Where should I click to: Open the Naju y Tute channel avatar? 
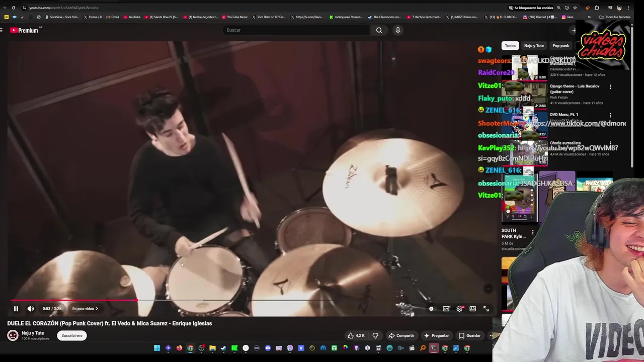pos(13,335)
